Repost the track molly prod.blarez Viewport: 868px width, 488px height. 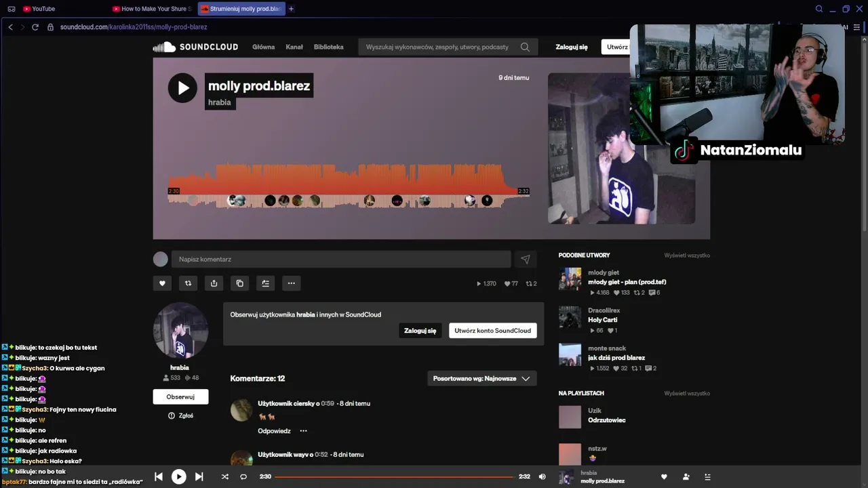click(188, 283)
